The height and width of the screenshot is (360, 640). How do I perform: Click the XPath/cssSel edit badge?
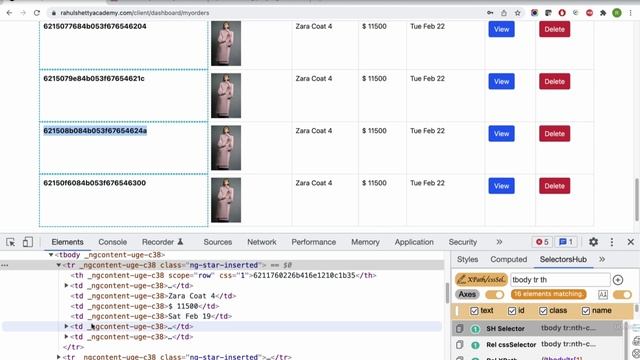pyautogui.click(x=481, y=280)
